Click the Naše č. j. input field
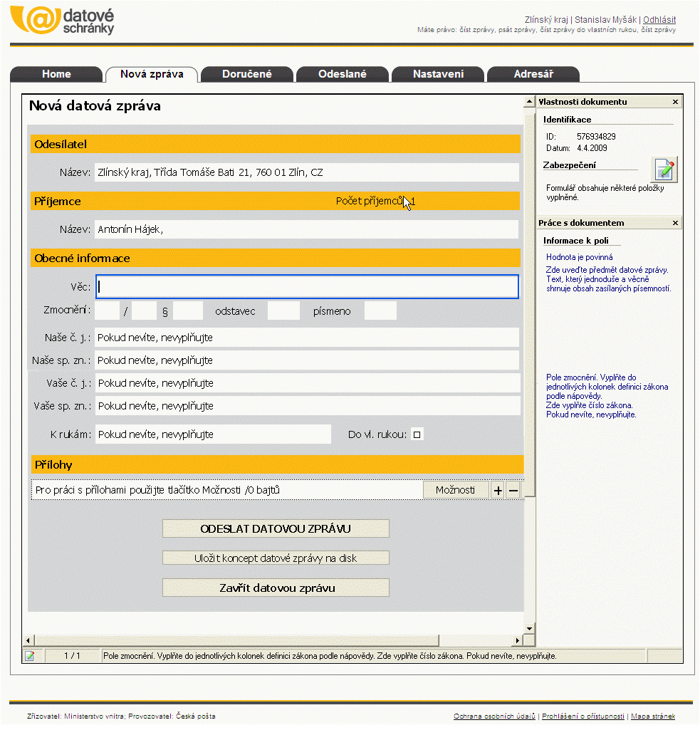700x730 pixels. pyautogui.click(x=307, y=338)
